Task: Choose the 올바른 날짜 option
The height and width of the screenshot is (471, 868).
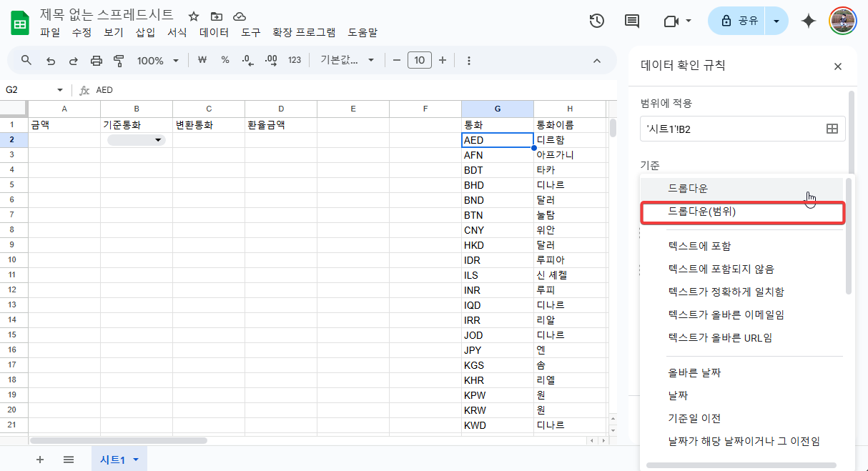Action: pos(742,372)
